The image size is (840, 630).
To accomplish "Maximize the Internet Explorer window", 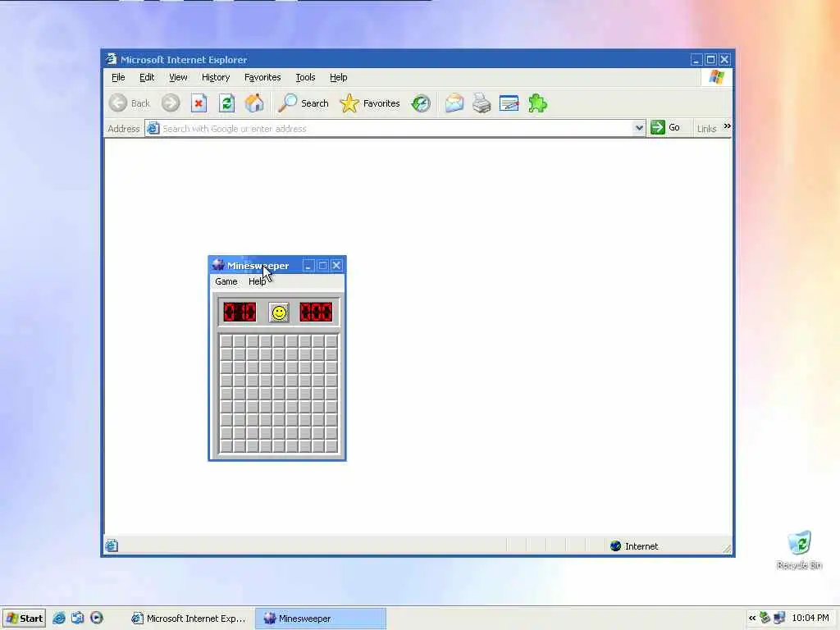I will (x=710, y=59).
